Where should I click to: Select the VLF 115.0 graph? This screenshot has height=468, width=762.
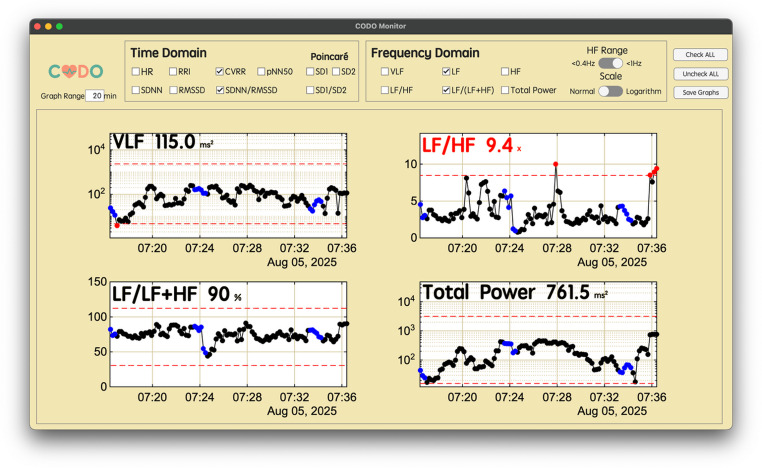click(x=228, y=185)
